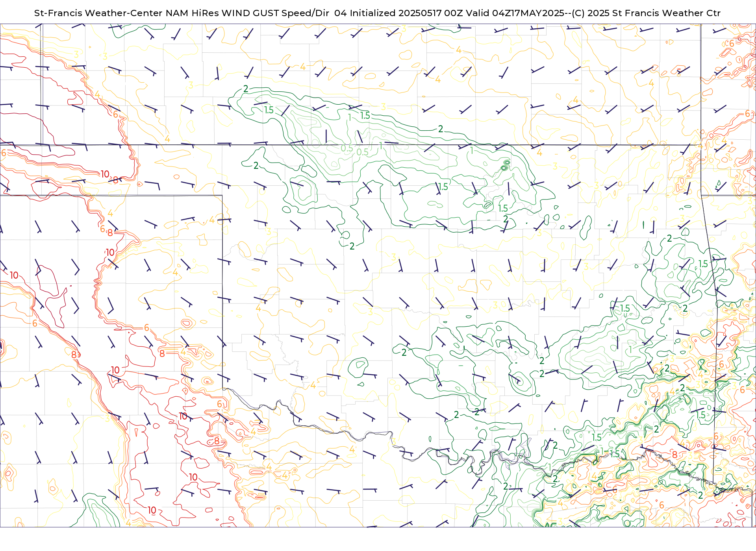This screenshot has width=756, height=551.
Task: Click the 'St-Francis Weather-Center' title text
Action: (x=98, y=13)
